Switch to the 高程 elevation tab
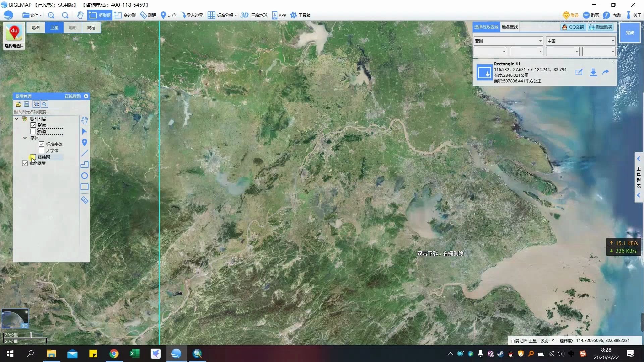The height and width of the screenshot is (362, 644). (x=91, y=27)
